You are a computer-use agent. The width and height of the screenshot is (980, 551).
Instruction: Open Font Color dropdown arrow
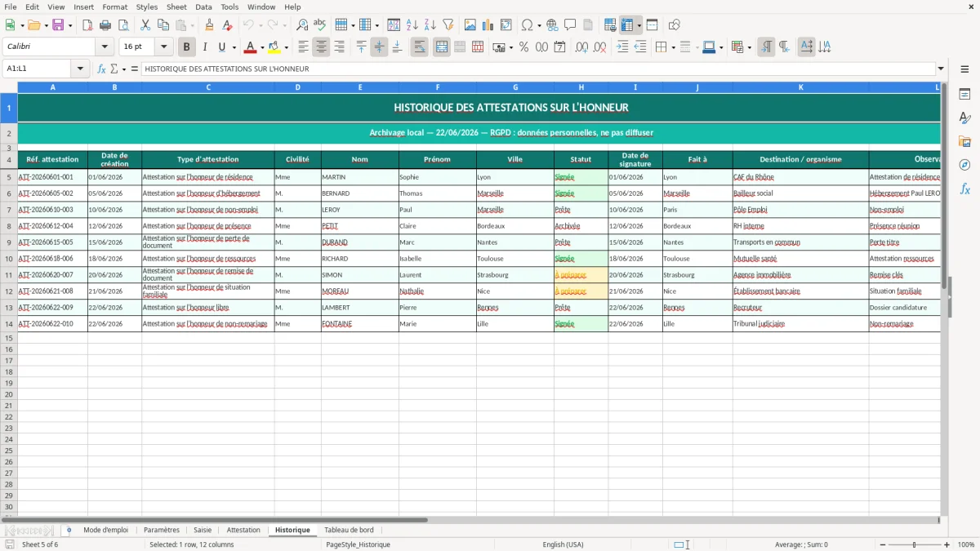point(262,47)
